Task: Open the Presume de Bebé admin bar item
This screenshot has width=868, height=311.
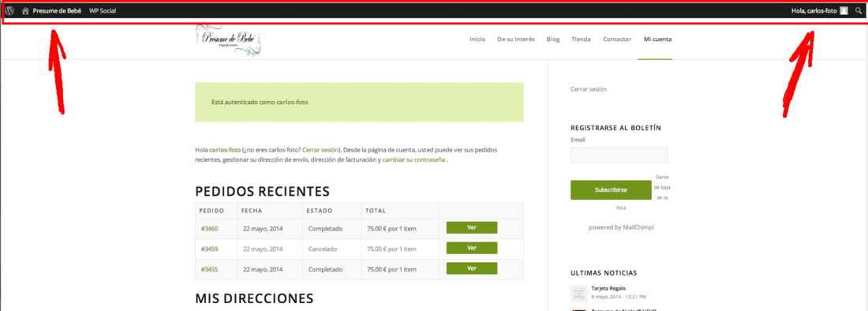Action: coord(57,10)
